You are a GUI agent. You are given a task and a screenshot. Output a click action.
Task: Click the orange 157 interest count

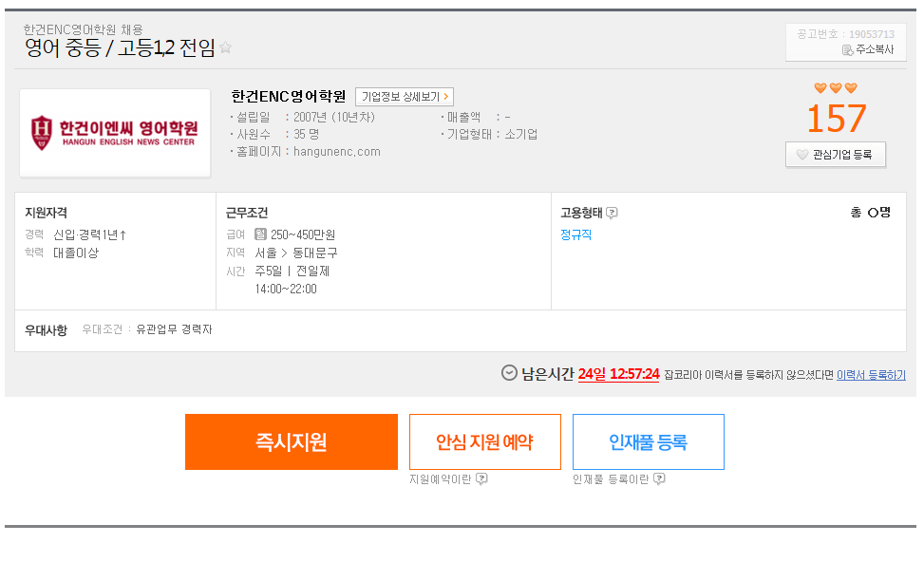click(x=837, y=119)
